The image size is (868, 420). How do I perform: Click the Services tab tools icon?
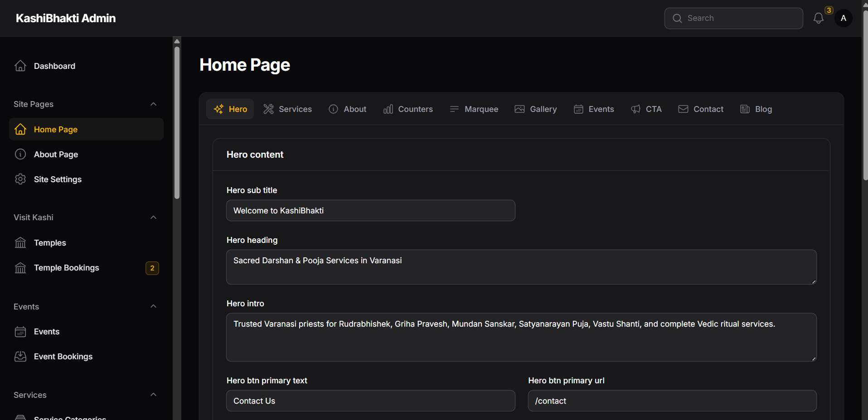tap(269, 109)
